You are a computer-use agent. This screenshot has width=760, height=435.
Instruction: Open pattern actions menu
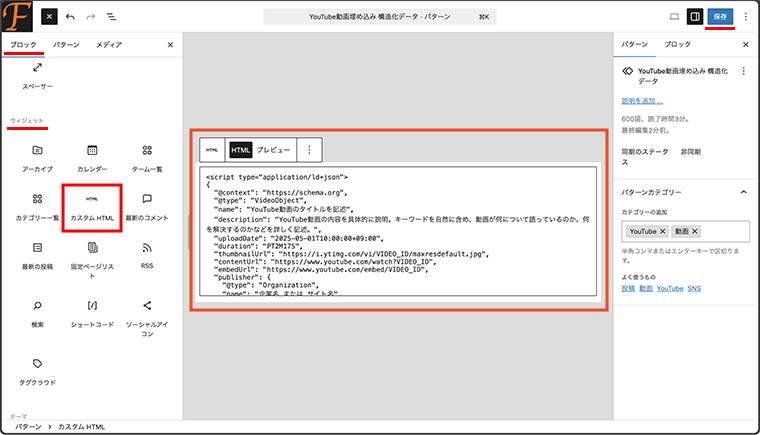[744, 71]
